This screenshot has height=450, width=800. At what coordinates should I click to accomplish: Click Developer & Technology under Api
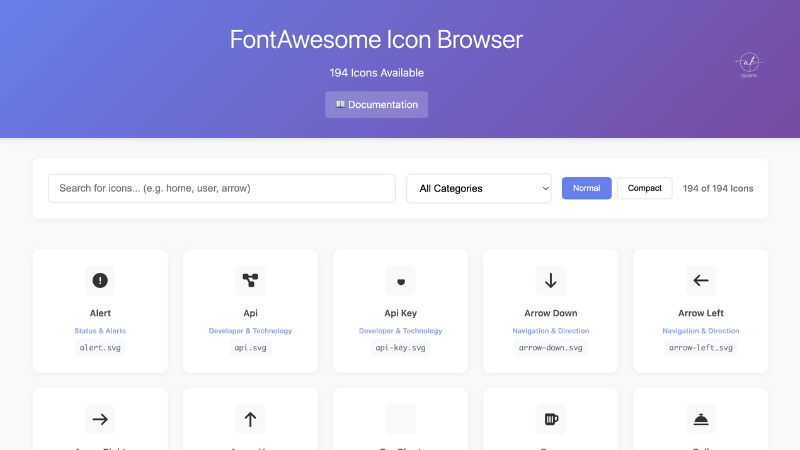pyautogui.click(x=250, y=331)
